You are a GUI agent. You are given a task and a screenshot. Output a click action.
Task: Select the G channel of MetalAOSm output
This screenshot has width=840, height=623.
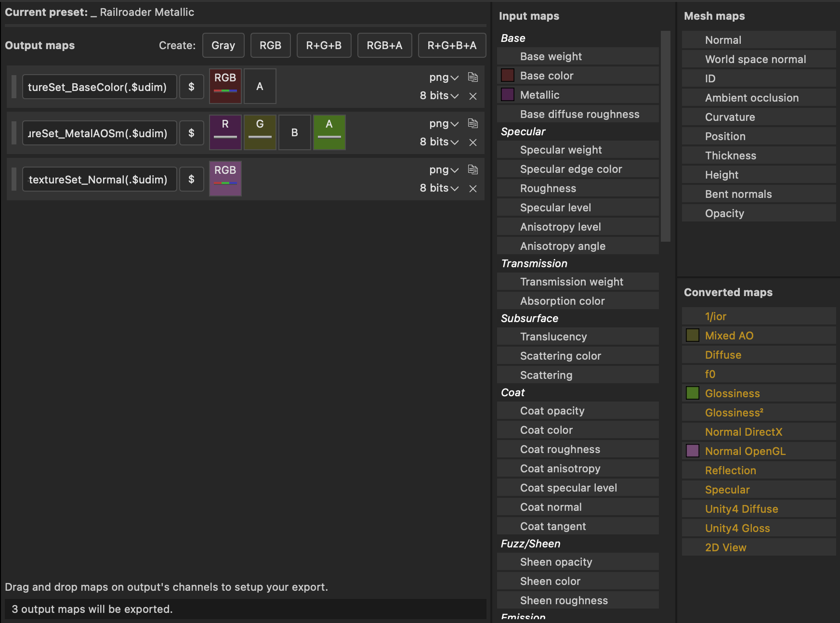tap(260, 132)
